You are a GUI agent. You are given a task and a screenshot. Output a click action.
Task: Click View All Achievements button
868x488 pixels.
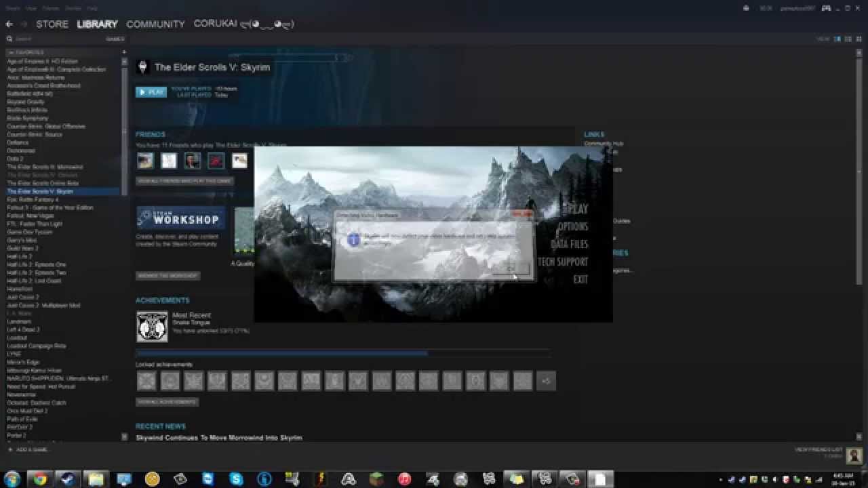point(167,402)
